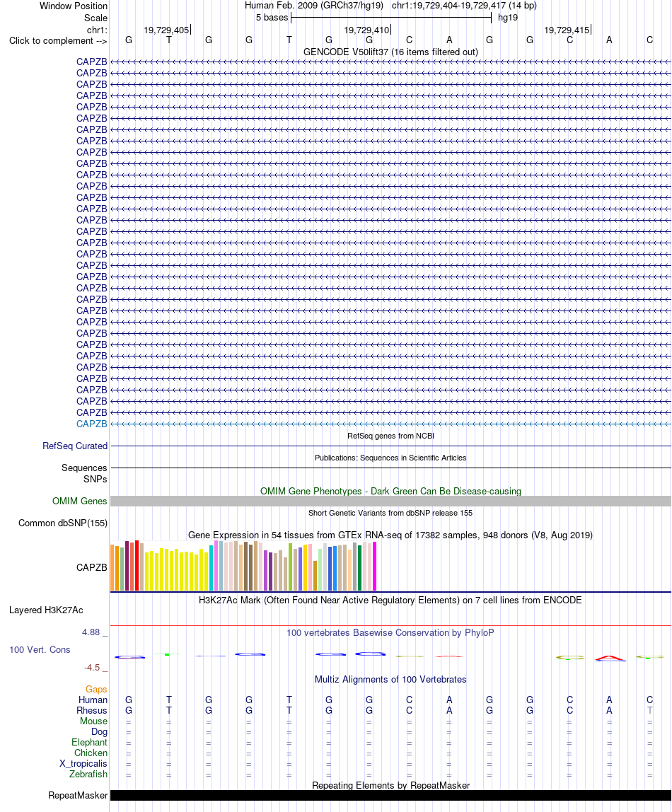The width and height of the screenshot is (672, 812).
Task: Open Multiz Alignments of 100 Vertebrates title
Action: coord(390,680)
